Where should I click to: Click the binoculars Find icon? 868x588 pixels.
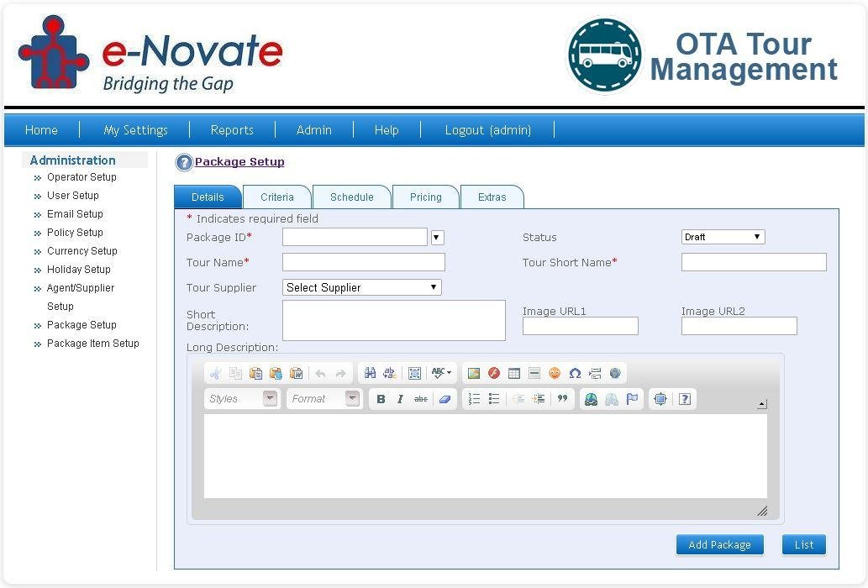370,374
